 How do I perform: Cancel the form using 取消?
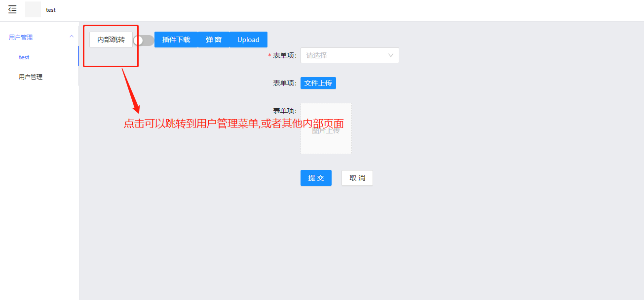357,178
